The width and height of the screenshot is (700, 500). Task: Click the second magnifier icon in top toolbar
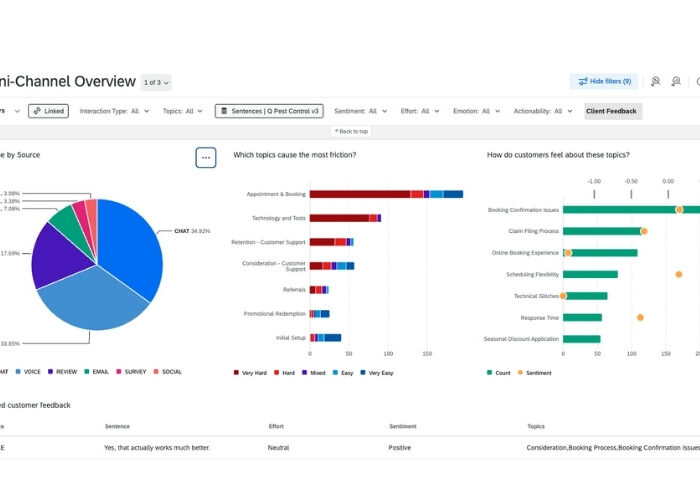click(677, 82)
